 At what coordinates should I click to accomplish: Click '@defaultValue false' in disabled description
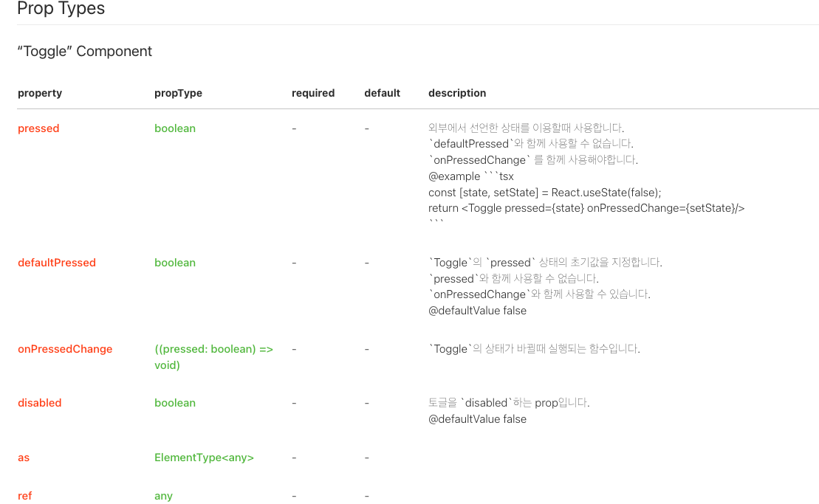click(477, 419)
